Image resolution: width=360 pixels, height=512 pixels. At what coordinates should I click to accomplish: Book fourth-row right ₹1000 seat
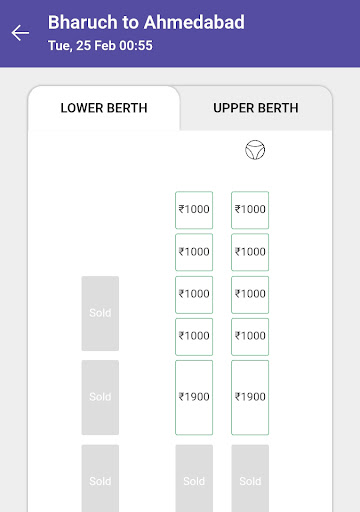(250, 337)
